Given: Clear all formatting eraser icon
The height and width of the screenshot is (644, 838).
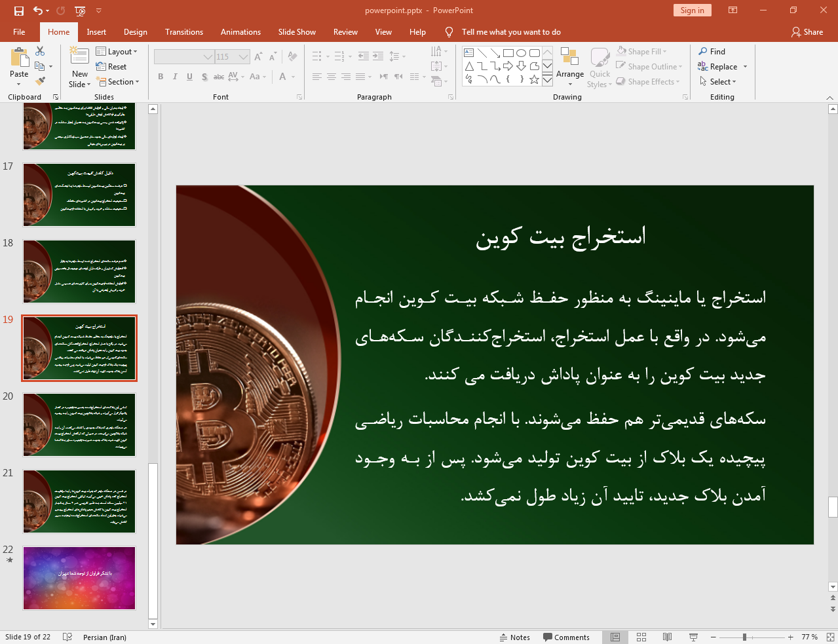Looking at the screenshot, I should (x=293, y=57).
